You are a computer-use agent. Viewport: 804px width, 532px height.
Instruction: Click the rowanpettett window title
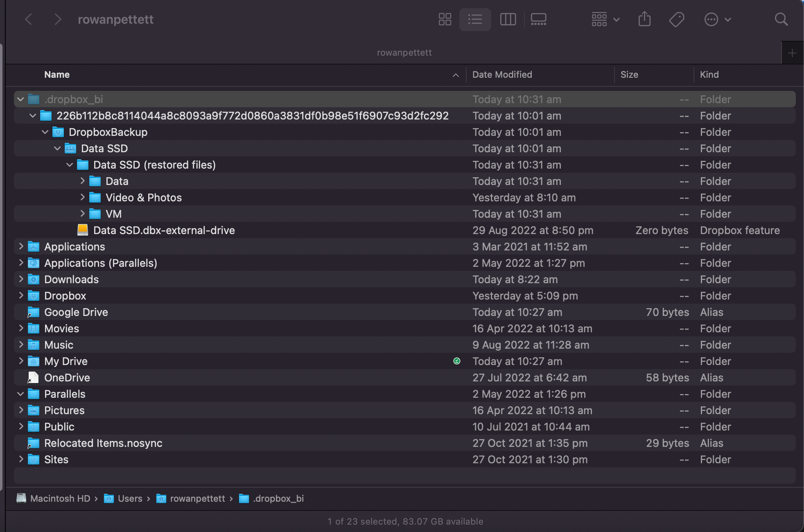pos(115,19)
